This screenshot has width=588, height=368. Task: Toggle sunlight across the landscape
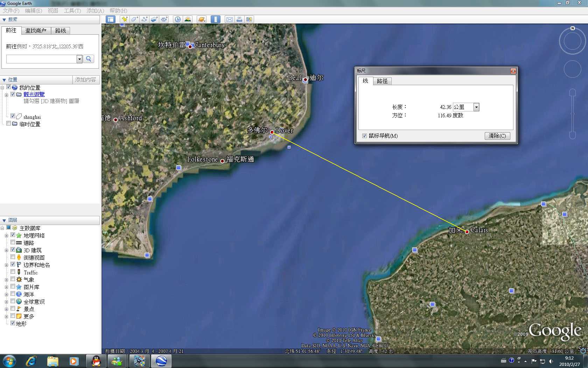[188, 19]
